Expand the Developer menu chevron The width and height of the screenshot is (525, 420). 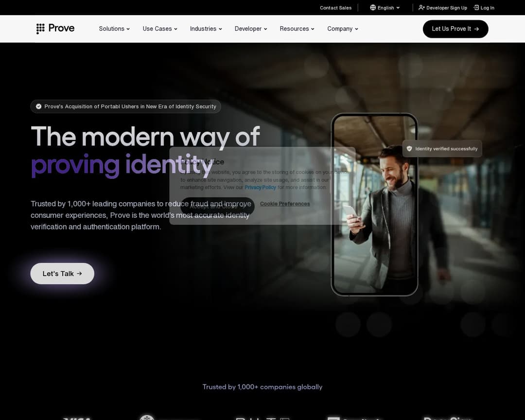265,29
